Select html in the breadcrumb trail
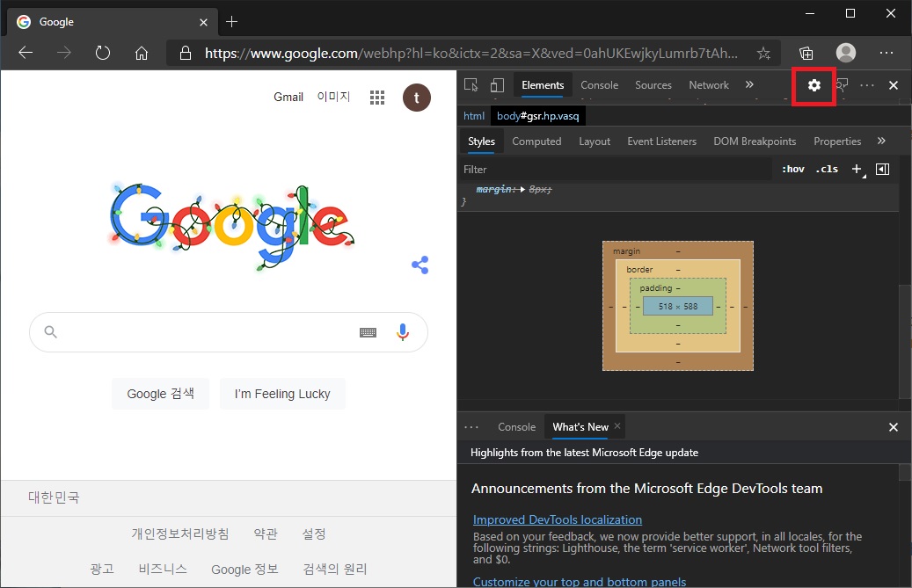Image resolution: width=912 pixels, height=588 pixels. coord(473,116)
